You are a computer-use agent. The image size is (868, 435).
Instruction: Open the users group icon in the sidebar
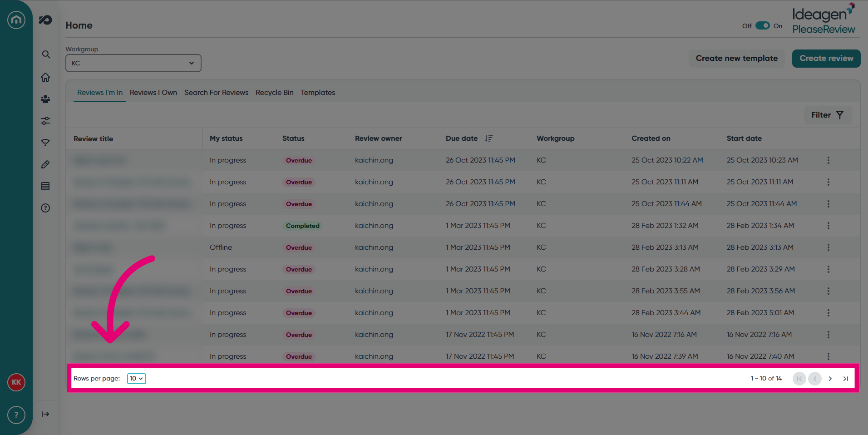(45, 99)
